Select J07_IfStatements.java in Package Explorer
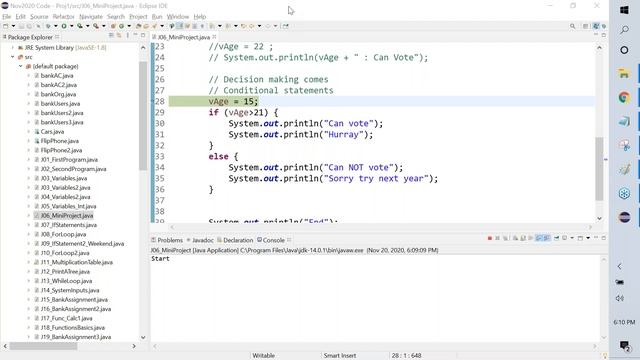 (x=69, y=225)
